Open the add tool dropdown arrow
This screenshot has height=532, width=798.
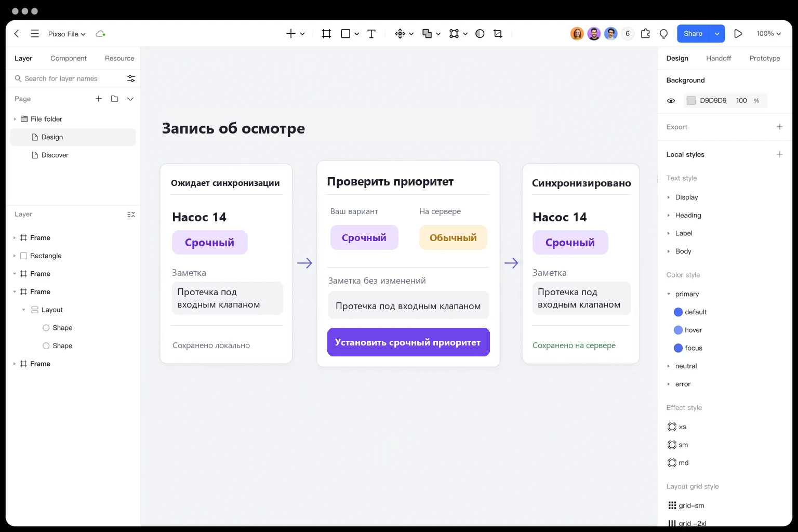(x=302, y=34)
